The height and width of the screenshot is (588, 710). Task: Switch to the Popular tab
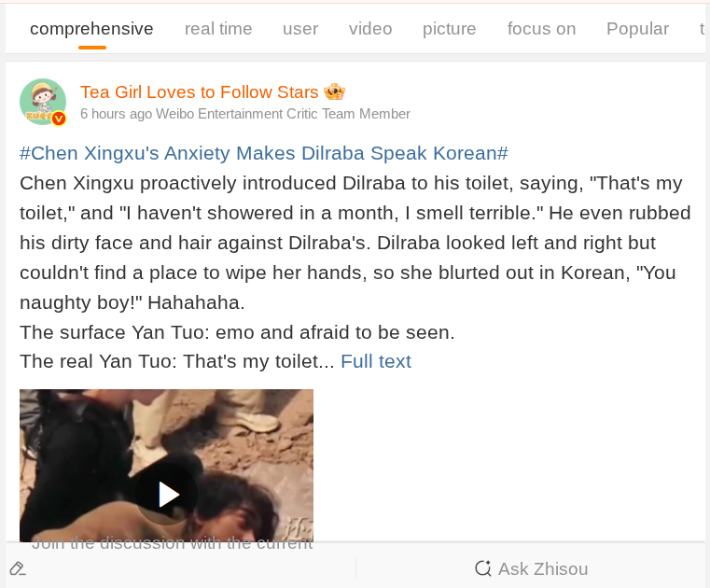click(637, 29)
